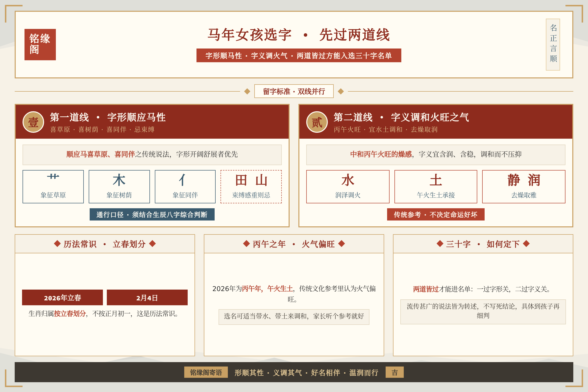Select the 木 radical card 象征树荫
This screenshot has height=392, width=588.
coord(119,186)
